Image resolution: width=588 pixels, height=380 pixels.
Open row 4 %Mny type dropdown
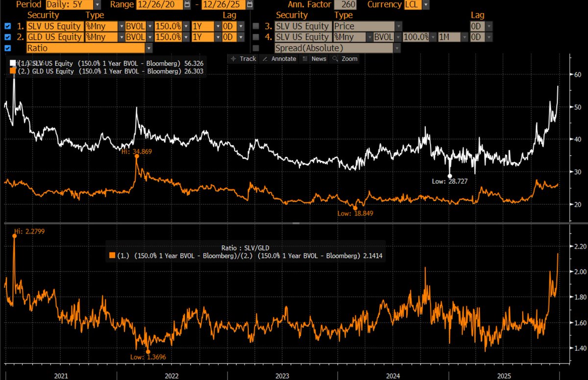click(x=369, y=37)
